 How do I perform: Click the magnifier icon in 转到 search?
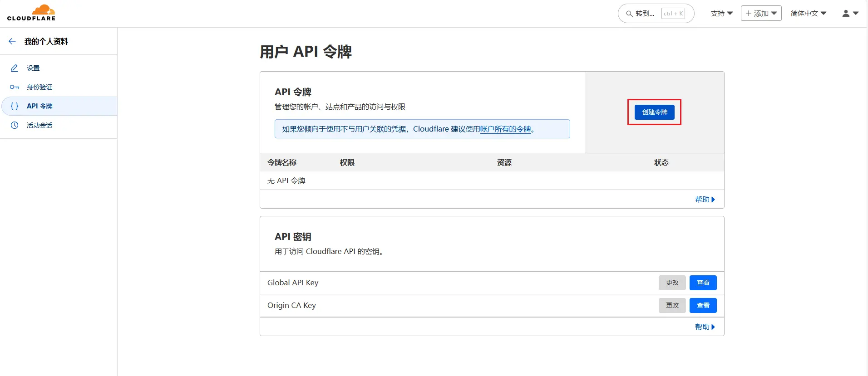point(629,14)
